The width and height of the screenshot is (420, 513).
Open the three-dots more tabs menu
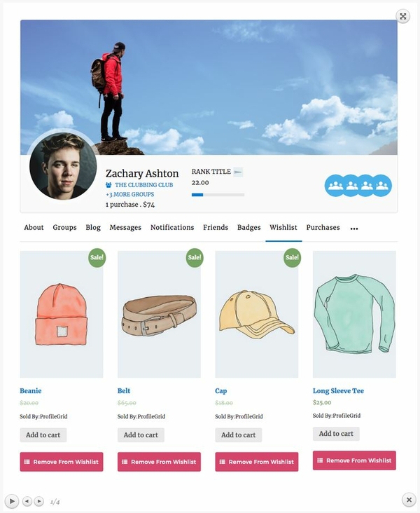tap(354, 228)
